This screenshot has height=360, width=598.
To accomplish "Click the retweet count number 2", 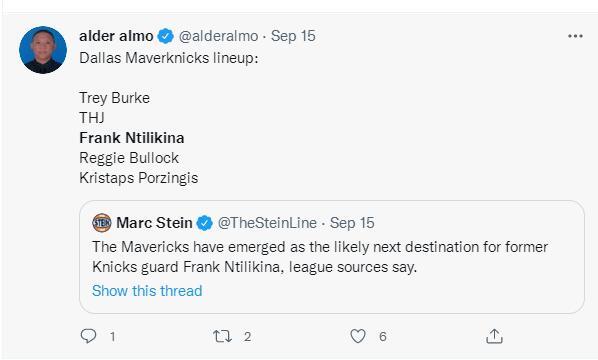I will point(248,337).
